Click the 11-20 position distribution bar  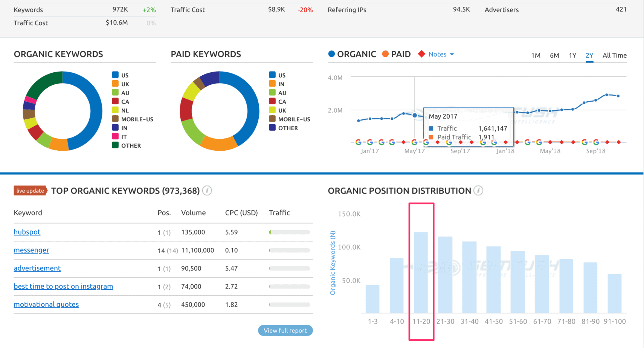tap(421, 273)
